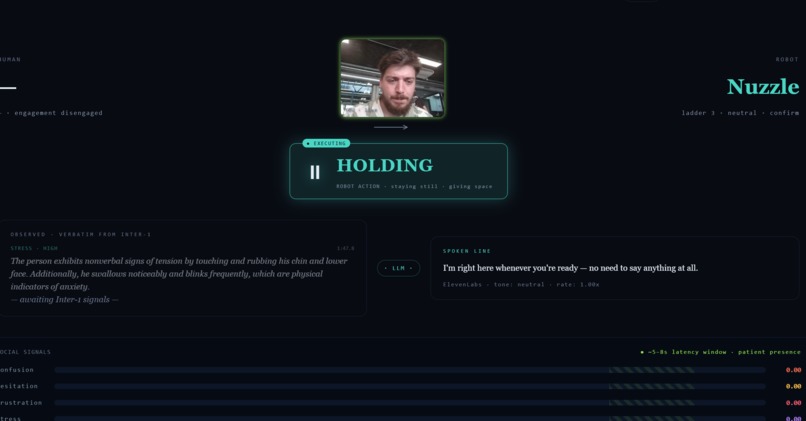Image resolution: width=806 pixels, height=421 pixels.
Task: Click the hesitation signal bar
Action: coord(410,387)
